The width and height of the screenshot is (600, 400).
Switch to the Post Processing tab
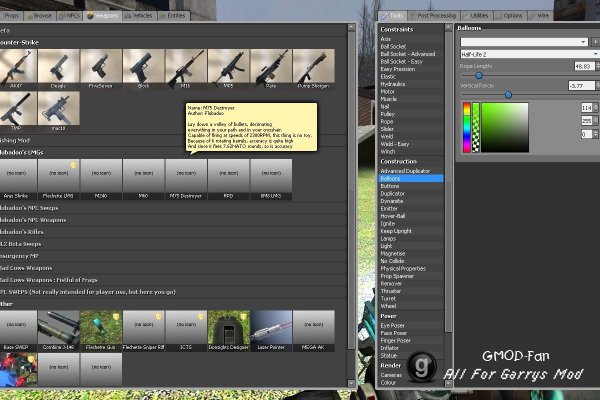(434, 16)
